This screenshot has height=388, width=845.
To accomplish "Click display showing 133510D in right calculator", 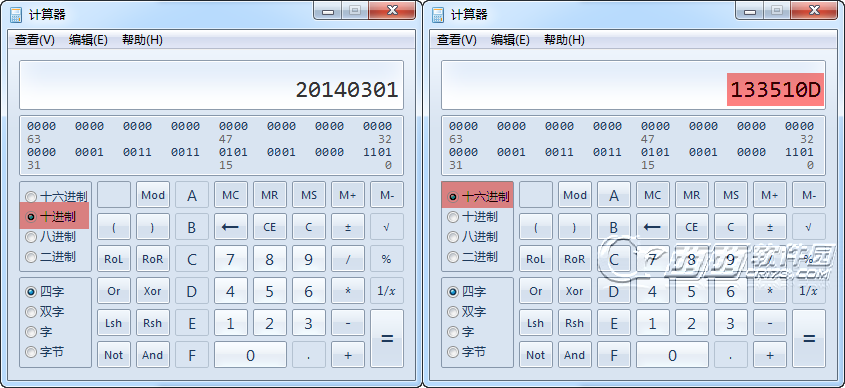I will click(633, 85).
